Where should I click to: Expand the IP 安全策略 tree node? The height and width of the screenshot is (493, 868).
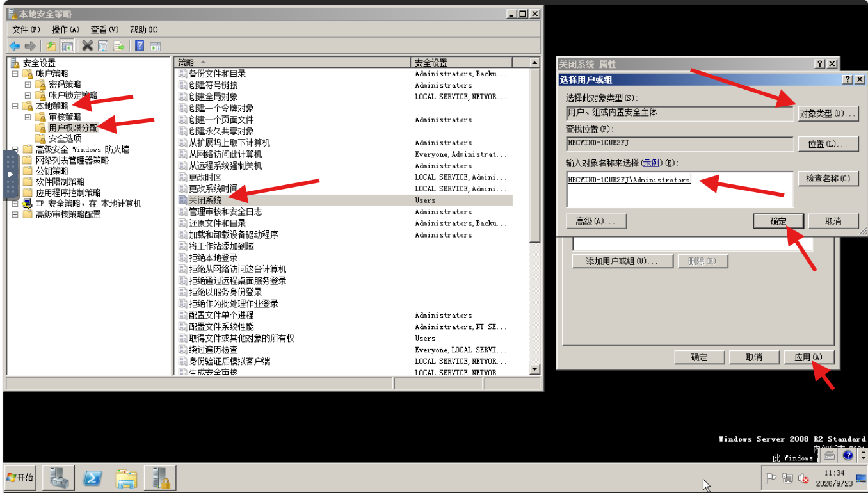(15, 204)
